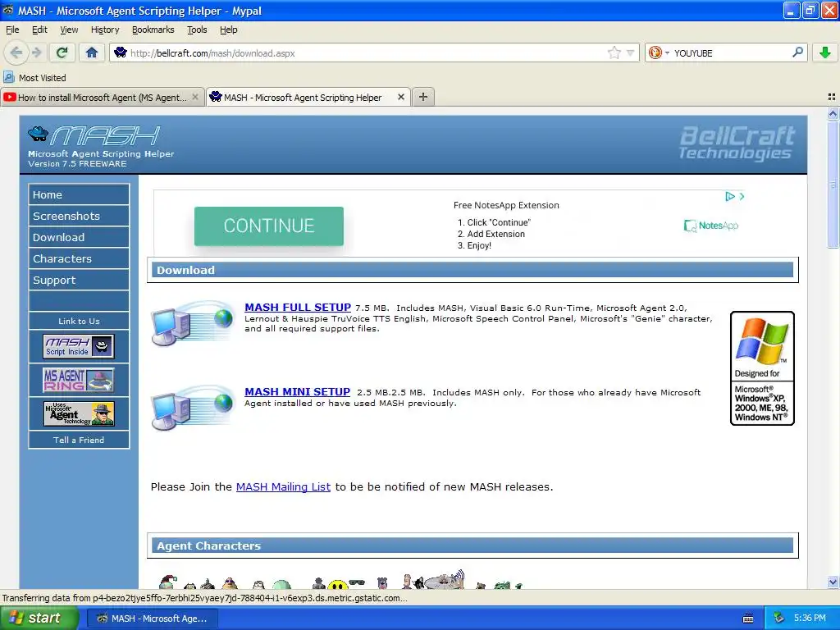
Task: Click the MASH Script Inside badge
Action: 78,346
